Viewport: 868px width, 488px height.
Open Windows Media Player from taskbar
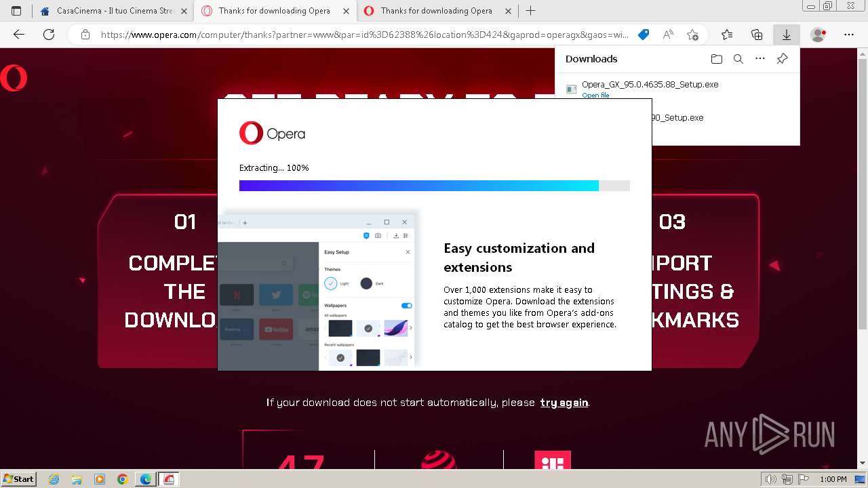(x=100, y=479)
